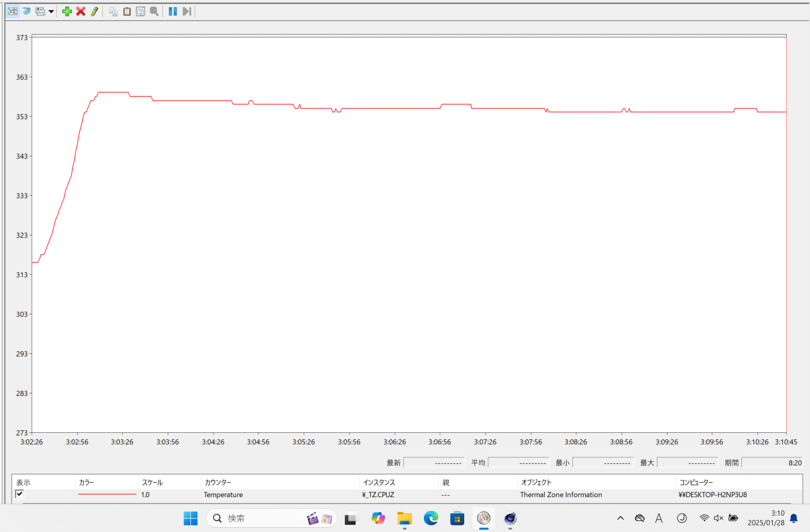Viewport: 810px width, 532px height.
Task: Open the graph type dropdown arrow
Action: click(51, 12)
